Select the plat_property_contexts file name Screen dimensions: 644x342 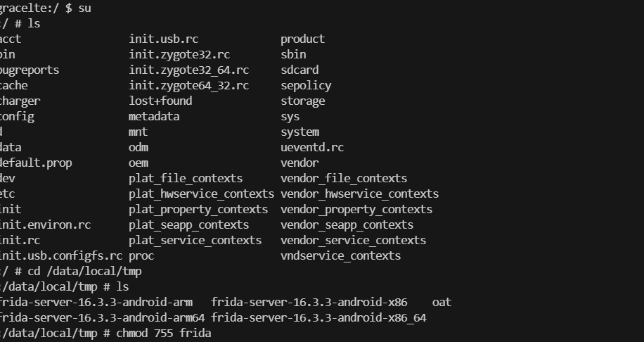click(198, 209)
